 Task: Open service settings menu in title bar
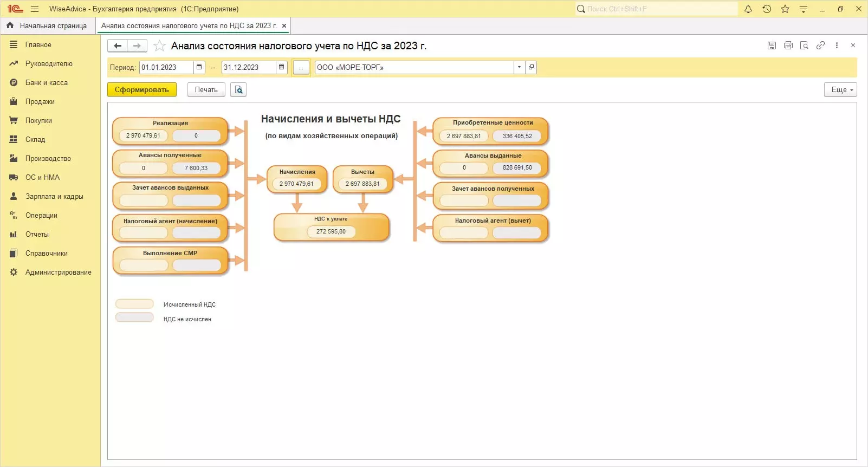pos(804,9)
